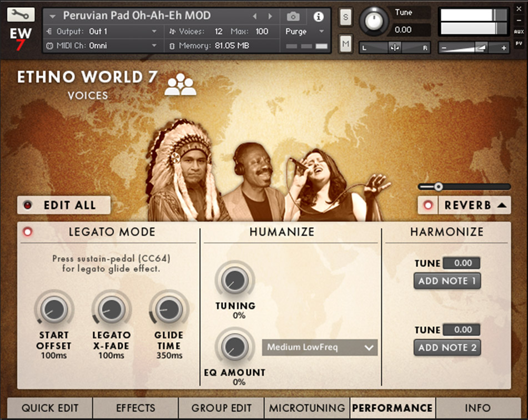Open the Output Out 1 dropdown
Image resolution: width=528 pixels, height=420 pixels.
tap(154, 31)
